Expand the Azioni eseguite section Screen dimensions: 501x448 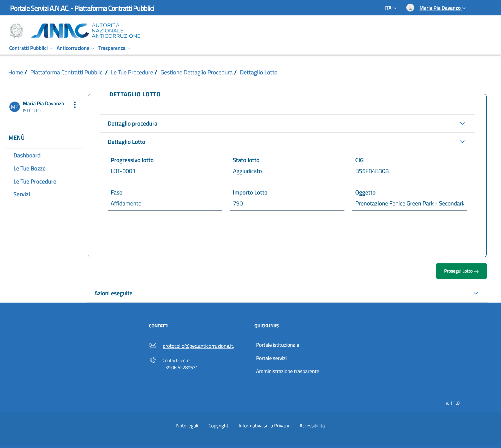pyautogui.click(x=475, y=293)
